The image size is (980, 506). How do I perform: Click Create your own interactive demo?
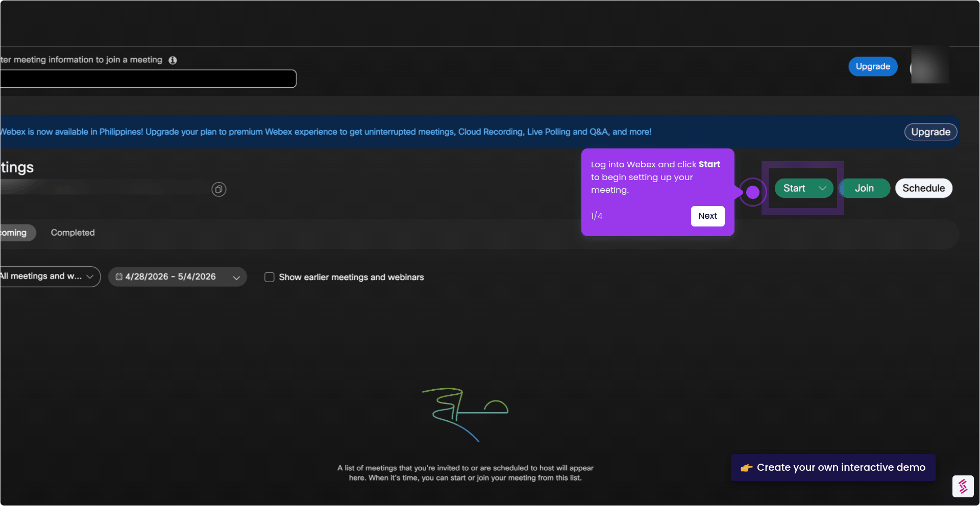pyautogui.click(x=833, y=467)
